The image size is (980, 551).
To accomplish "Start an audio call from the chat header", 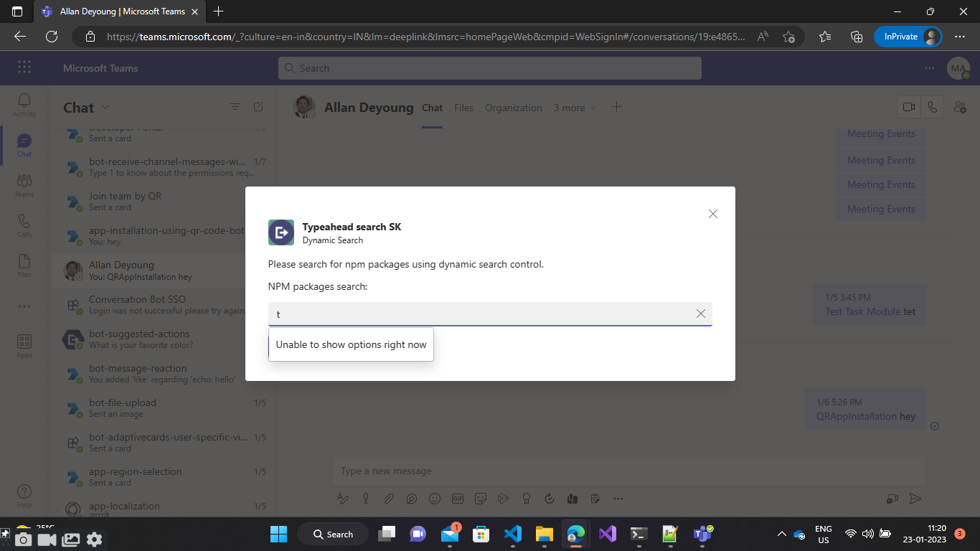I will click(x=933, y=106).
